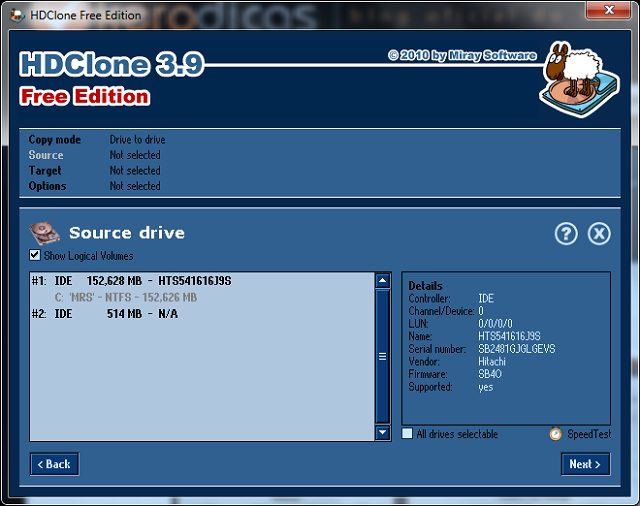Close the HDClone Free Edition window
This screenshot has height=506, width=640.
tap(608, 10)
